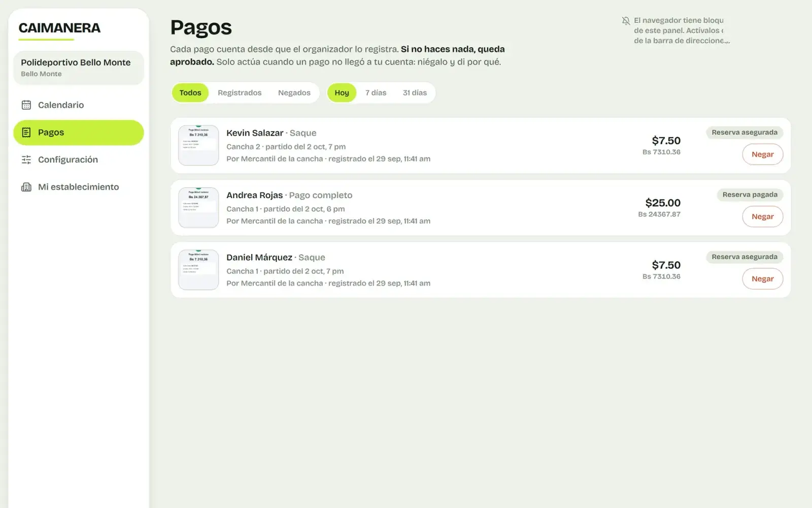Viewport: 812px width, 508px height.
Task: Click the name Andrea Rojas
Action: point(254,195)
